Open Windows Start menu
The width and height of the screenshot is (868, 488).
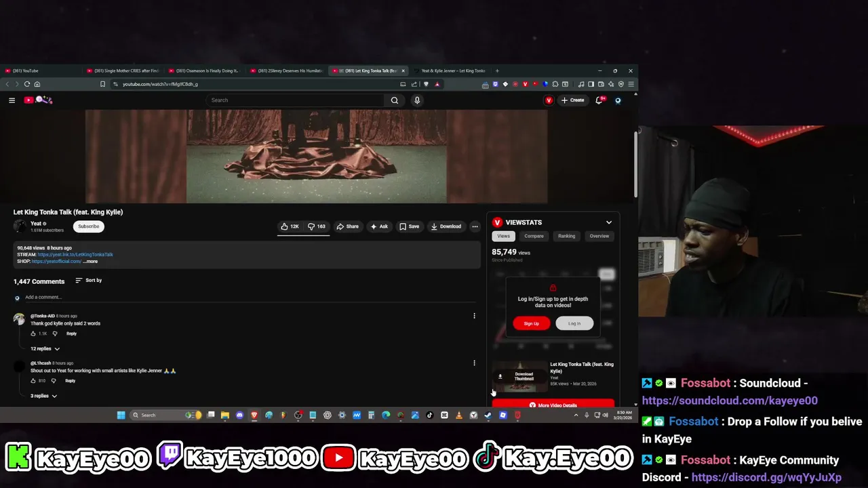(x=121, y=415)
